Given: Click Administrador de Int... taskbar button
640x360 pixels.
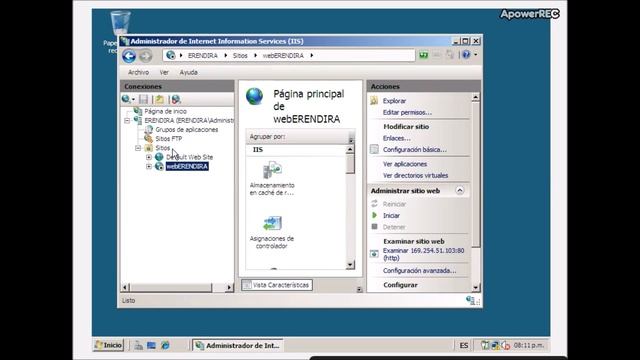Looking at the screenshot, I should (238, 346).
